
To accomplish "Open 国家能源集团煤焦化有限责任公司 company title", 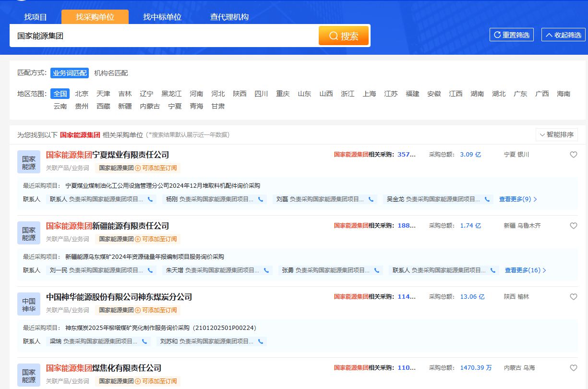I will tap(104, 368).
